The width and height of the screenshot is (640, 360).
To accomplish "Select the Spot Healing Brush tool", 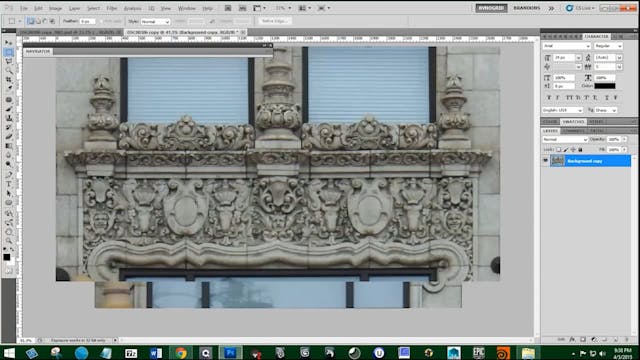I will click(9, 100).
